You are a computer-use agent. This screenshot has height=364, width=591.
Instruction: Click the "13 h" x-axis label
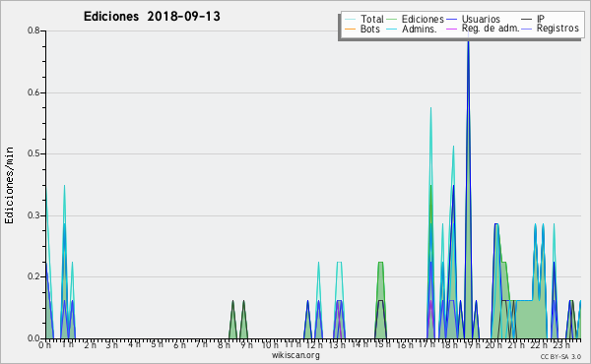click(337, 344)
